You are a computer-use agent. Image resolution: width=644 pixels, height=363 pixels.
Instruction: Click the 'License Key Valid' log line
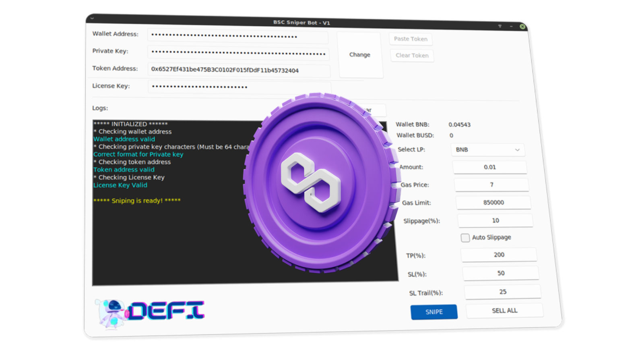point(120,185)
